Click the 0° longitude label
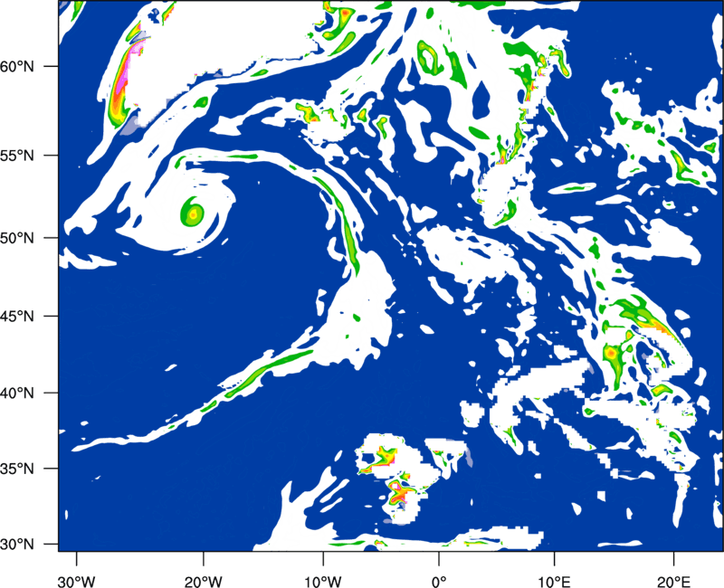 [x=439, y=582]
